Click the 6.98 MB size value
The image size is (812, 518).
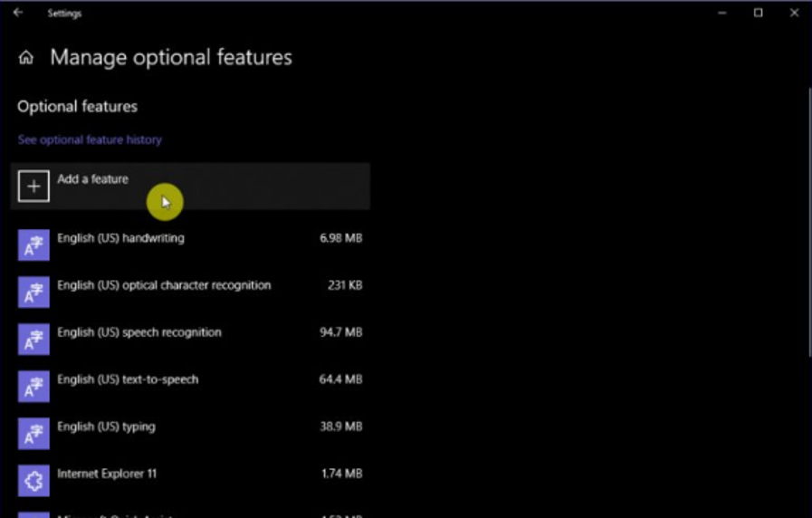(x=340, y=238)
